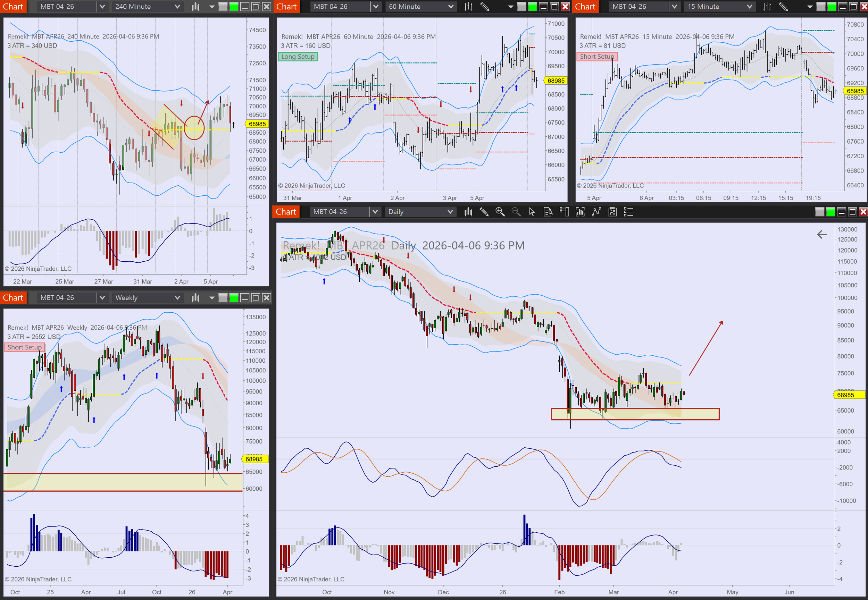
Task: Click the zoom out magnifier icon
Action: (x=516, y=212)
